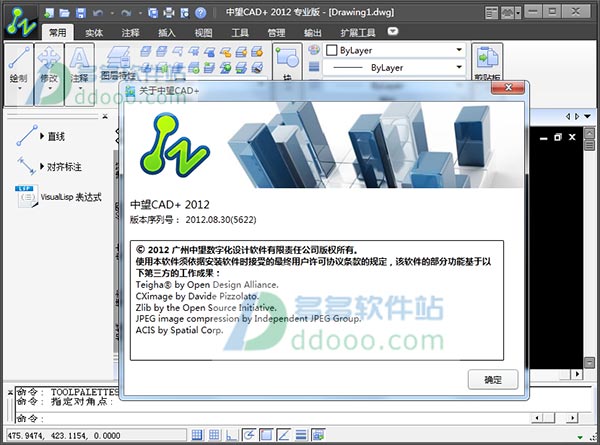
Task: Click the green status bar tray arrow
Action: [x=580, y=437]
